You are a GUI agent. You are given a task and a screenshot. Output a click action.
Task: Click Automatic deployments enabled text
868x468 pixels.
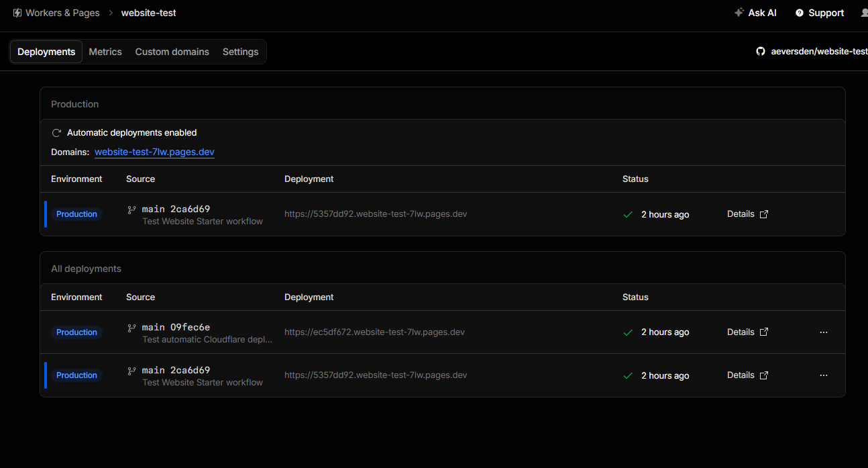click(x=132, y=133)
